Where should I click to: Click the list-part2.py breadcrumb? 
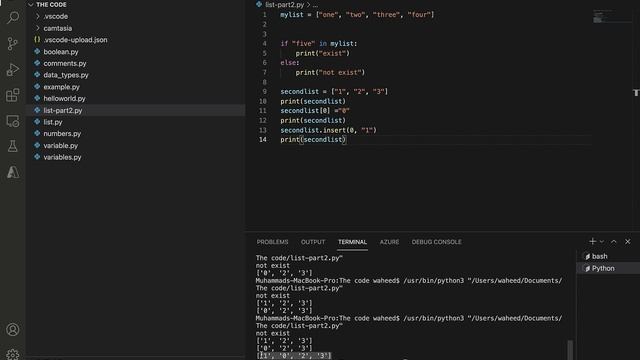284,4
